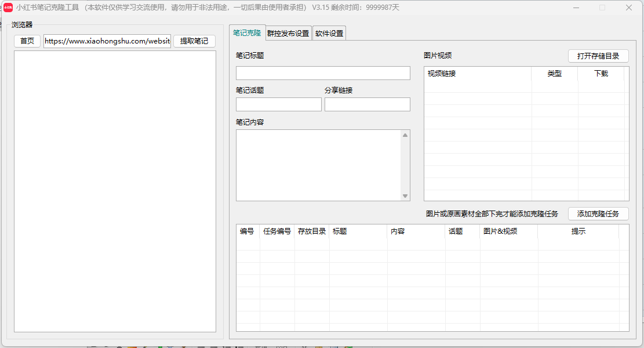
Task: Click the 分享链接 input field
Action: point(367,104)
